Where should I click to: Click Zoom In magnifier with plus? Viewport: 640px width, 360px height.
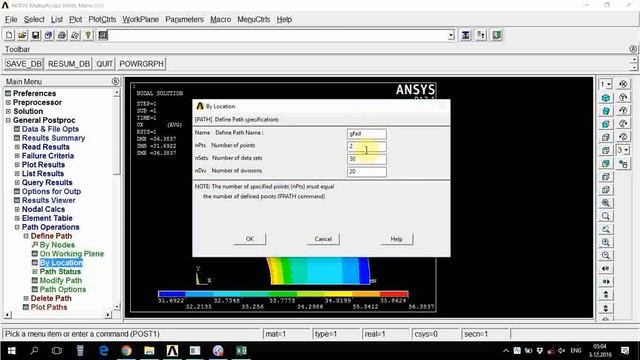tap(606, 242)
